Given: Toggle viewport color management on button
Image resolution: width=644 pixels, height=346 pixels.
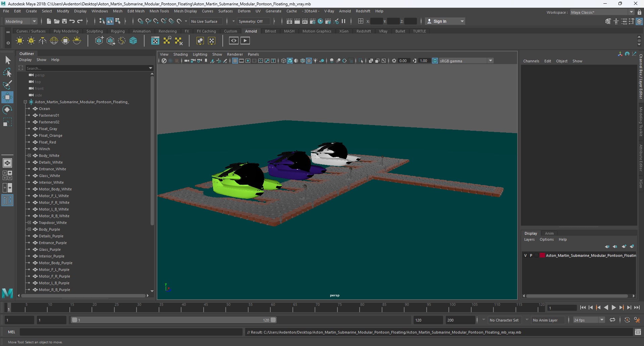Looking at the screenshot, I should click(x=435, y=61).
